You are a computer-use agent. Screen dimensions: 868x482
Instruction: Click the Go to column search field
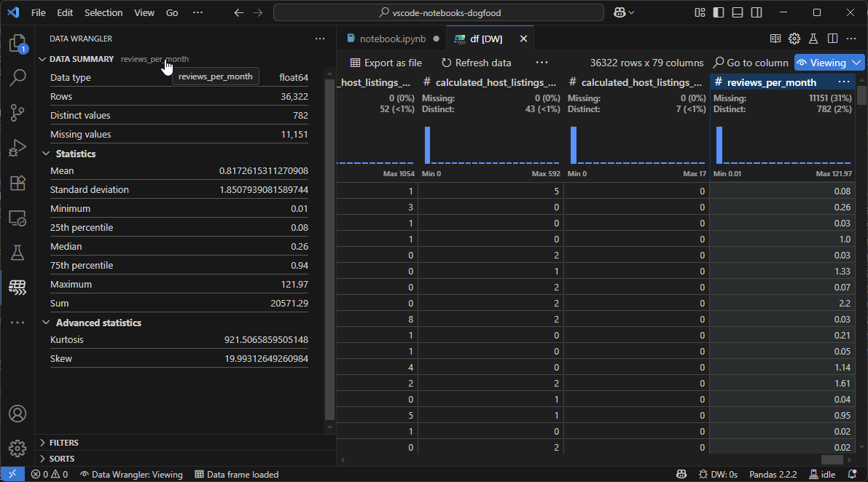click(x=751, y=63)
